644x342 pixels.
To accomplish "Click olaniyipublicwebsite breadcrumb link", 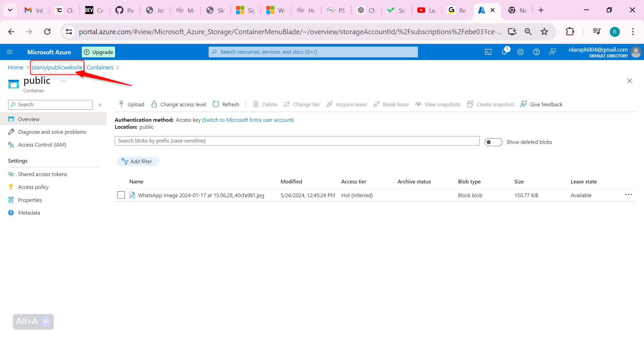I will tap(57, 67).
